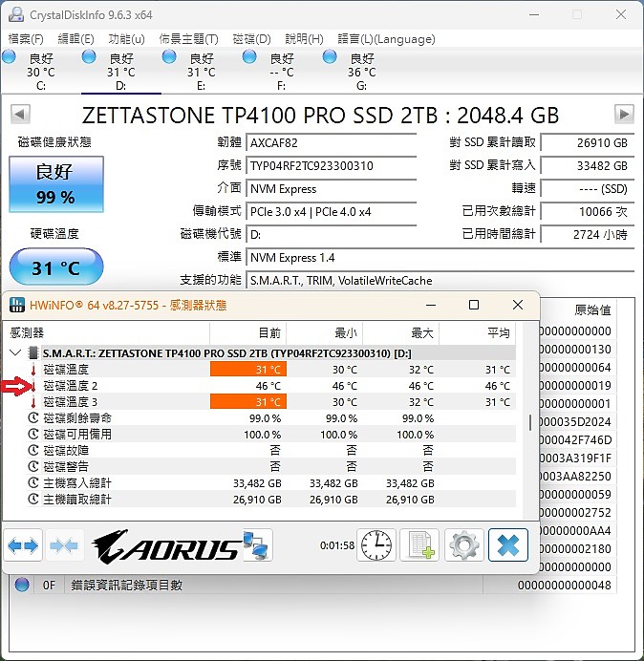Click the 良好 99% health status button
Screen dimensions: 644x661
[56, 184]
